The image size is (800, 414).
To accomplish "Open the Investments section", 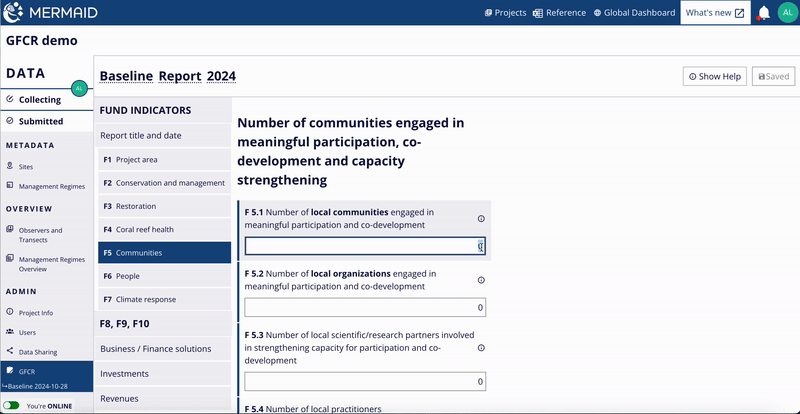I will tap(163, 374).
